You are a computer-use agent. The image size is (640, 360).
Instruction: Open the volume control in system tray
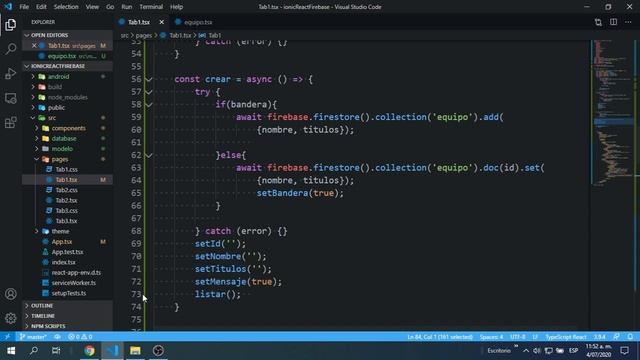point(537,351)
